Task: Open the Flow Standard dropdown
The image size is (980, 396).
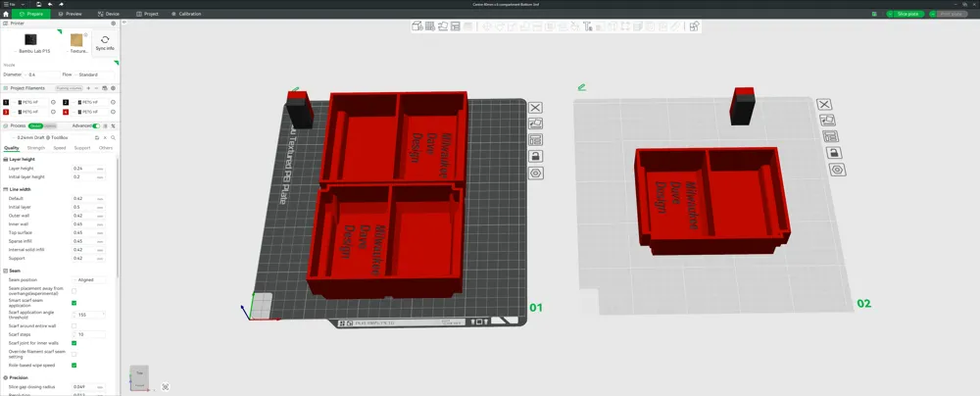Action: (94, 74)
